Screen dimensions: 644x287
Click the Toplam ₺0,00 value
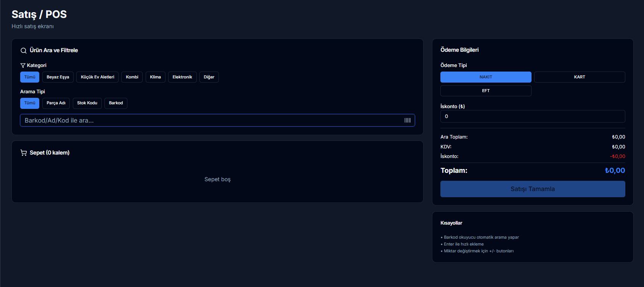coord(615,171)
